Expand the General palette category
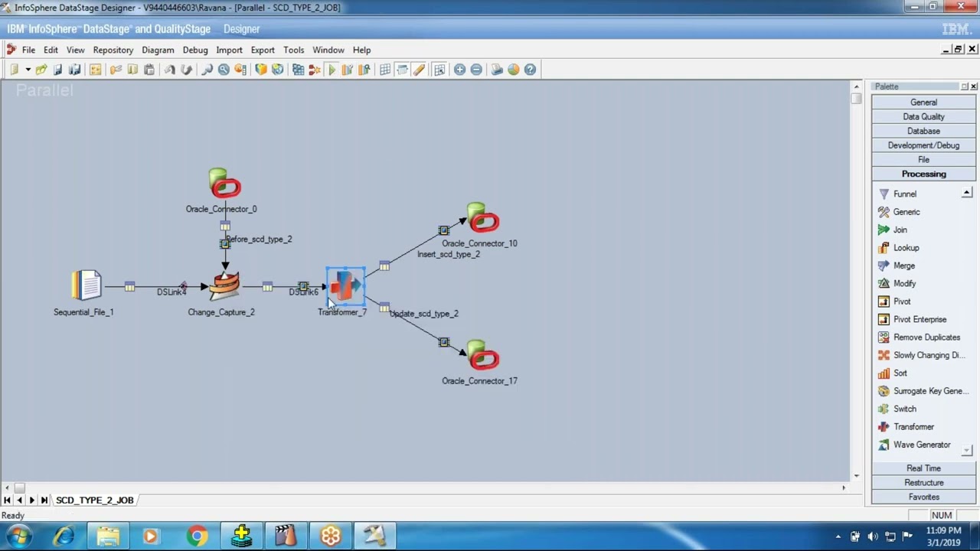 pyautogui.click(x=923, y=103)
